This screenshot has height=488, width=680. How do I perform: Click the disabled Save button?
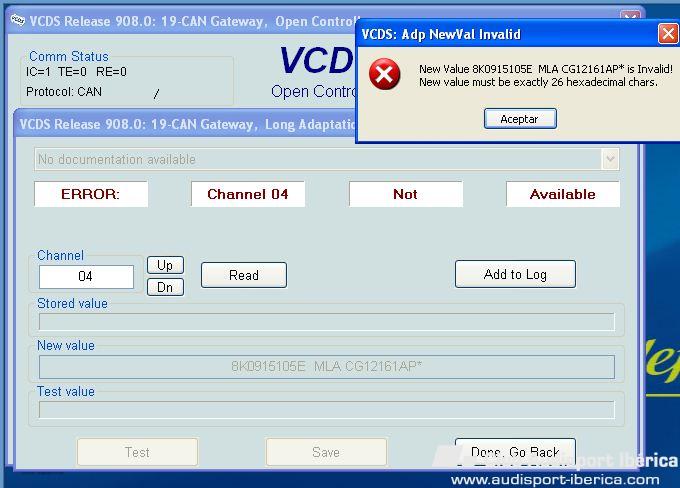click(x=326, y=452)
